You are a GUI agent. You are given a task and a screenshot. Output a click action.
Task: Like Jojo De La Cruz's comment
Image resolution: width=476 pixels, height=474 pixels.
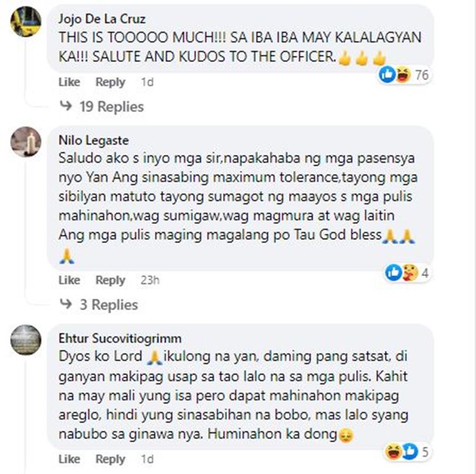coord(69,82)
